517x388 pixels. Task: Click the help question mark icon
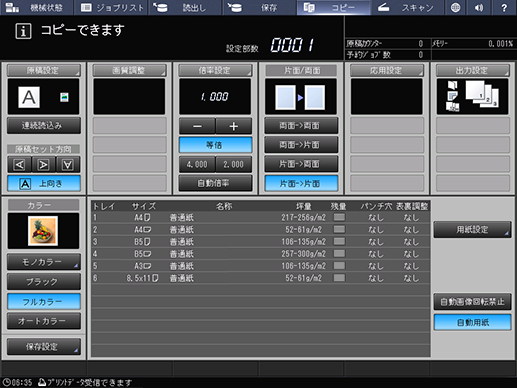pyautogui.click(x=504, y=7)
